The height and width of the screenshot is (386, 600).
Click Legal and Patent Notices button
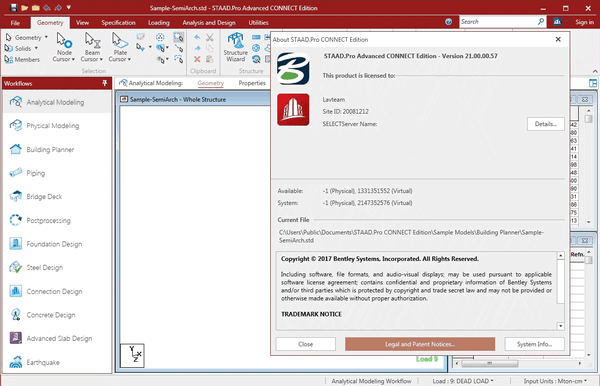(x=420, y=344)
